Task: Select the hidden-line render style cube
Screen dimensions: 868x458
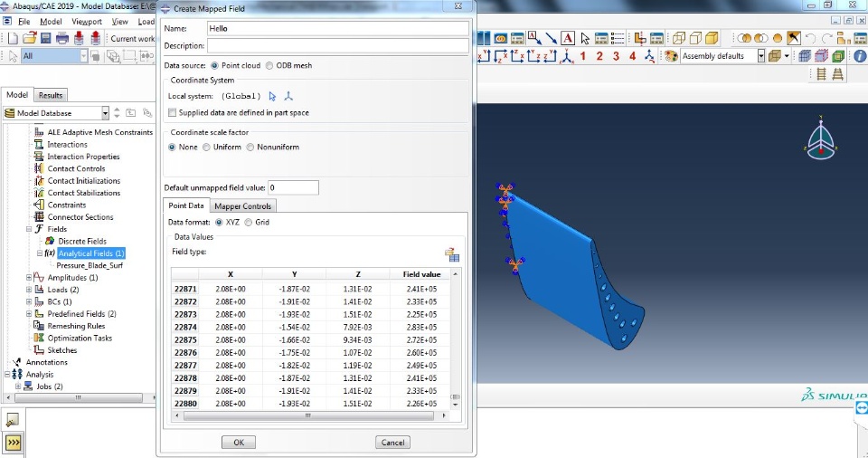Action: tap(696, 38)
